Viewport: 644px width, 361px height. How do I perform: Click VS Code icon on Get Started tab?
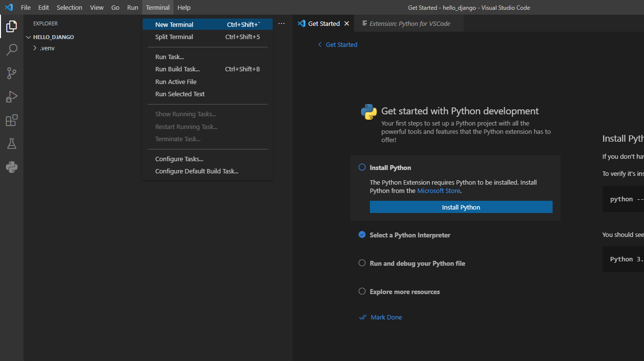pyautogui.click(x=301, y=23)
